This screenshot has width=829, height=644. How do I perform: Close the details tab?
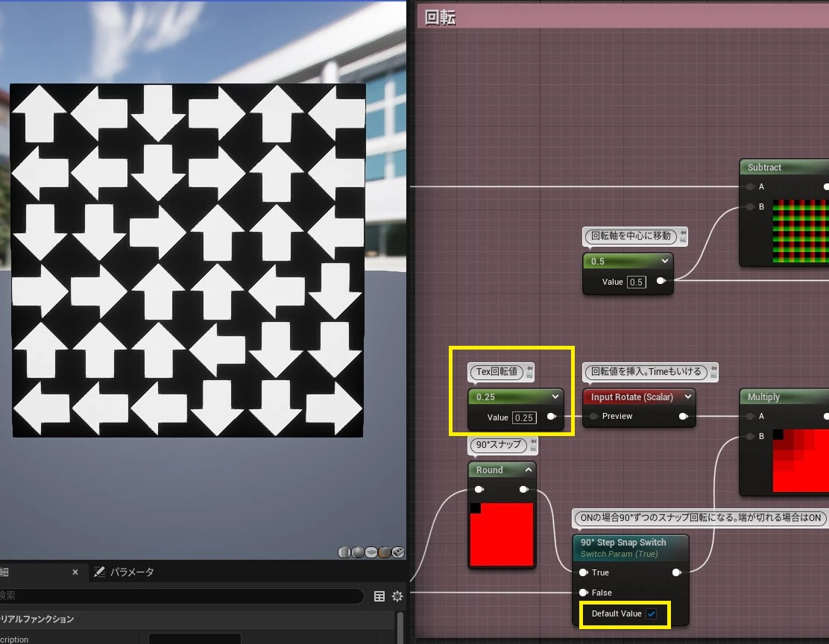(x=75, y=572)
